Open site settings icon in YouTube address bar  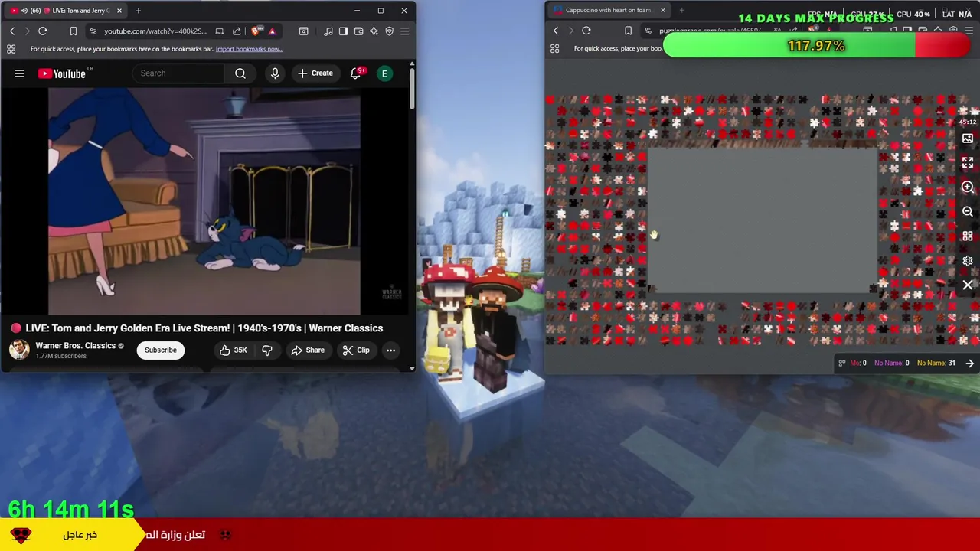[x=93, y=31]
